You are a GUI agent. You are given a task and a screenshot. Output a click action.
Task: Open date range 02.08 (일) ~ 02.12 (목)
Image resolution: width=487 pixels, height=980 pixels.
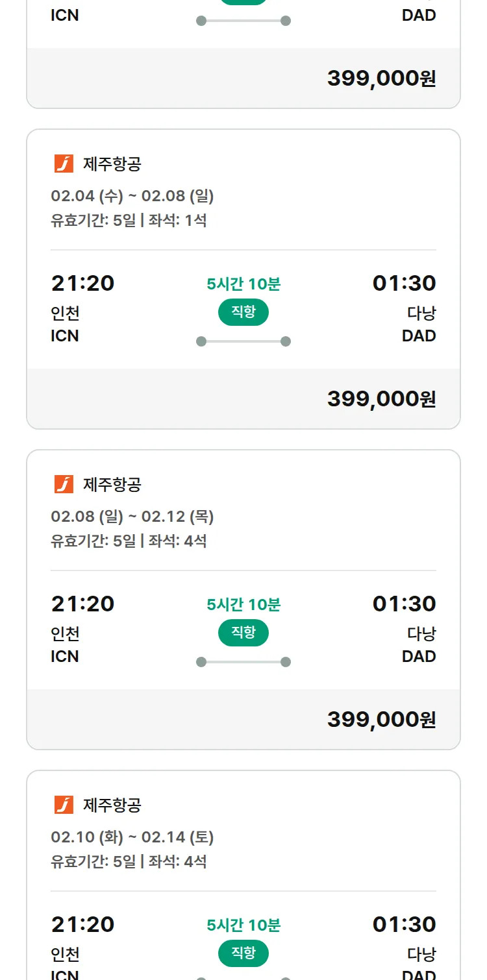132,517
